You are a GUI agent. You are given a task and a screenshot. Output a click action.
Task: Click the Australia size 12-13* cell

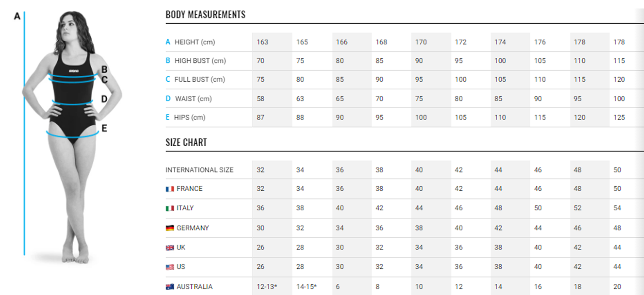pyautogui.click(x=267, y=287)
